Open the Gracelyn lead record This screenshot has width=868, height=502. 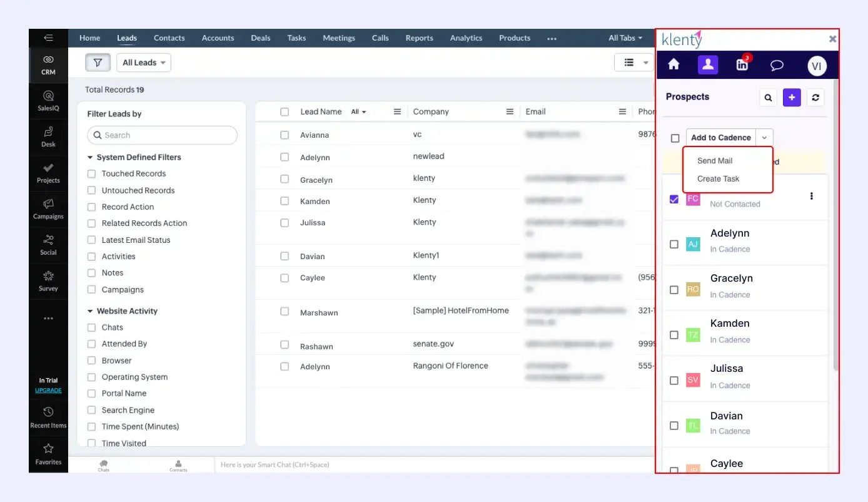(316, 180)
